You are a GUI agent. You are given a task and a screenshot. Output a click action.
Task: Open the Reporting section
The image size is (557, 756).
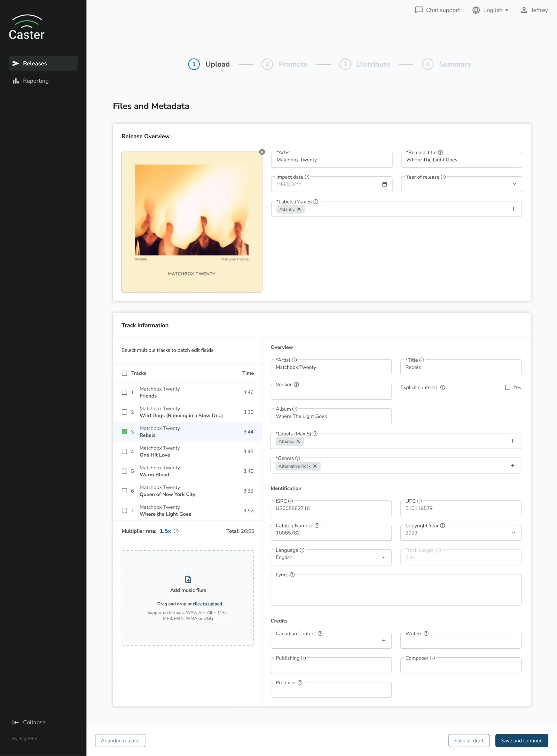[x=35, y=80]
